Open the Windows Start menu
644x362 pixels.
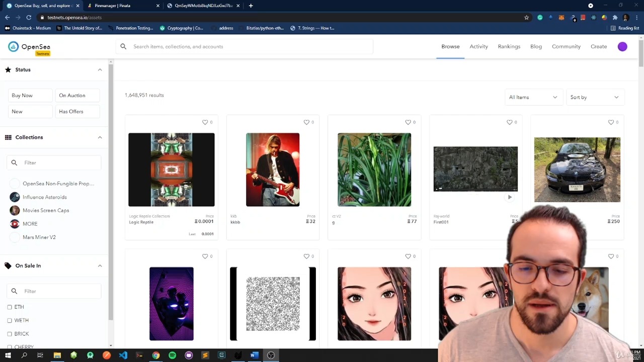[8, 355]
